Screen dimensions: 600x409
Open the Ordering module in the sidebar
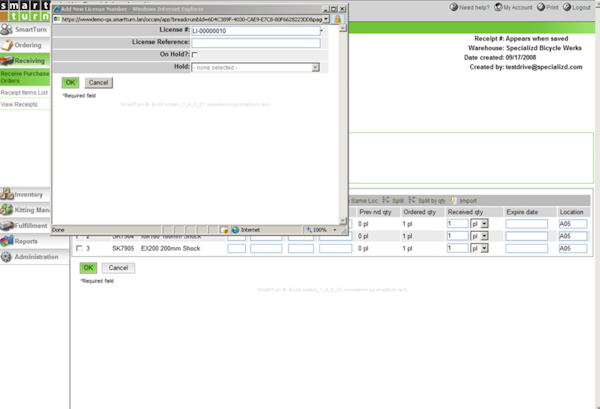25,45
